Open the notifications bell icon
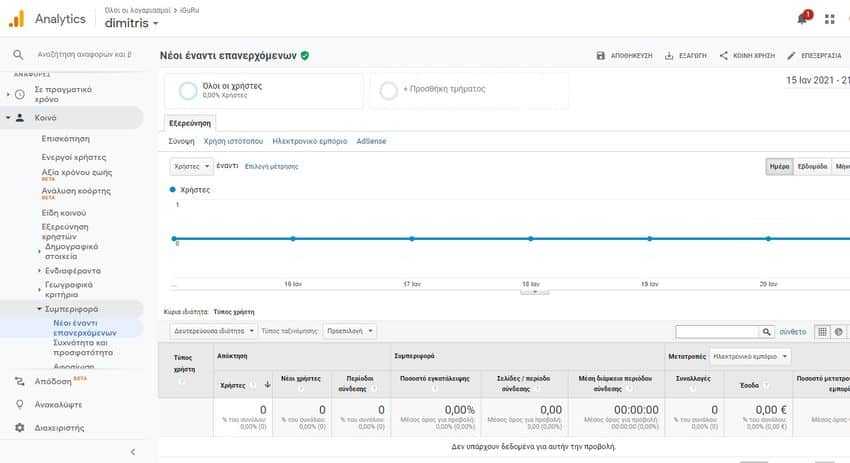 pos(803,18)
